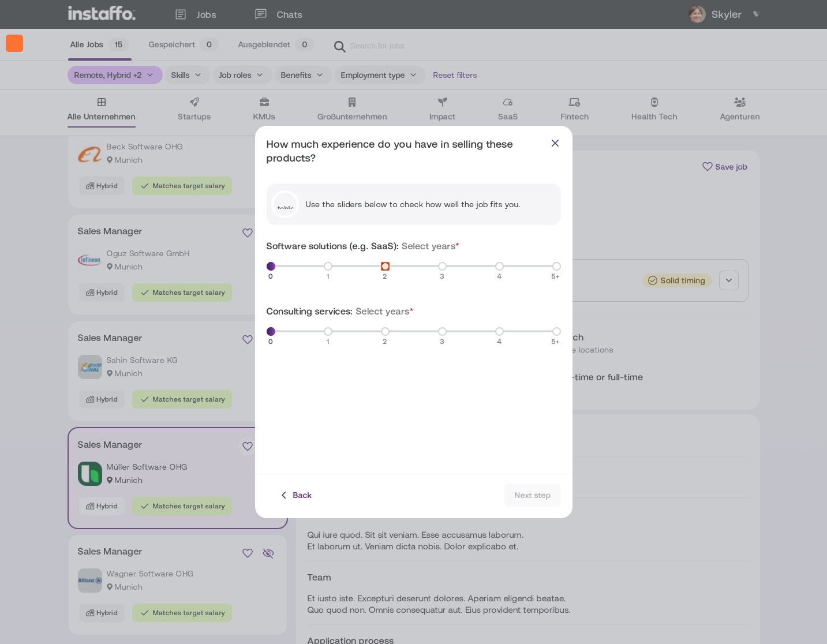This screenshot has width=827, height=644.
Task: Expand the Skills filter dropdown
Action: [187, 75]
